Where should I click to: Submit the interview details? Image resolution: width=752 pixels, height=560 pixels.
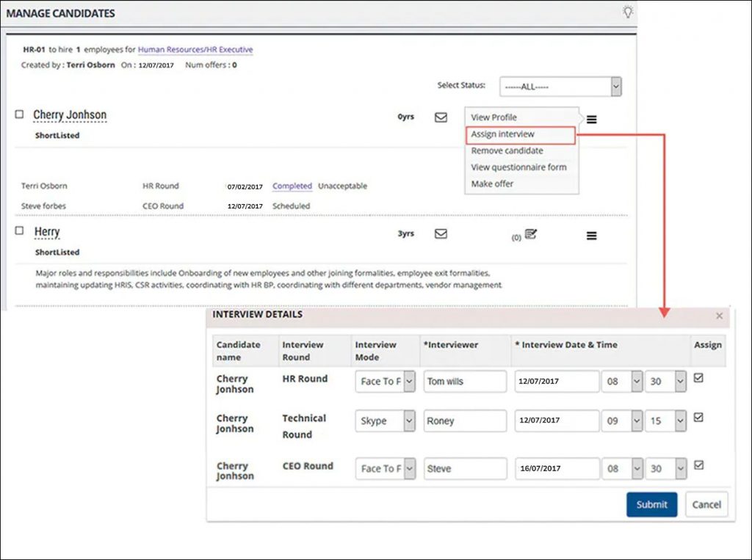click(x=652, y=504)
